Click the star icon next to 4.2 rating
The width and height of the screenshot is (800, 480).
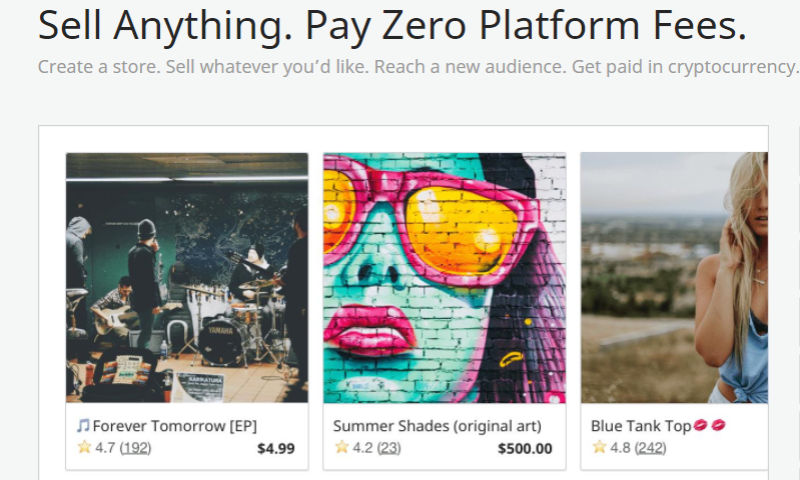point(342,448)
